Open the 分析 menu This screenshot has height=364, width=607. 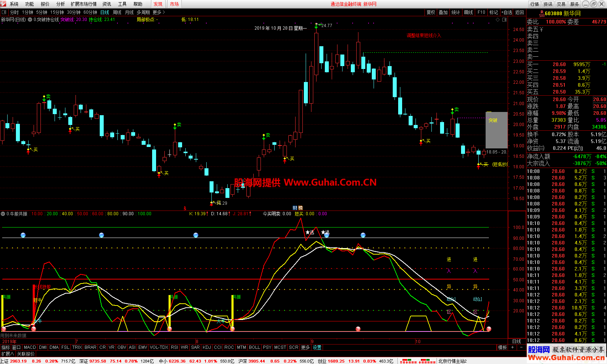[x=61, y=4]
